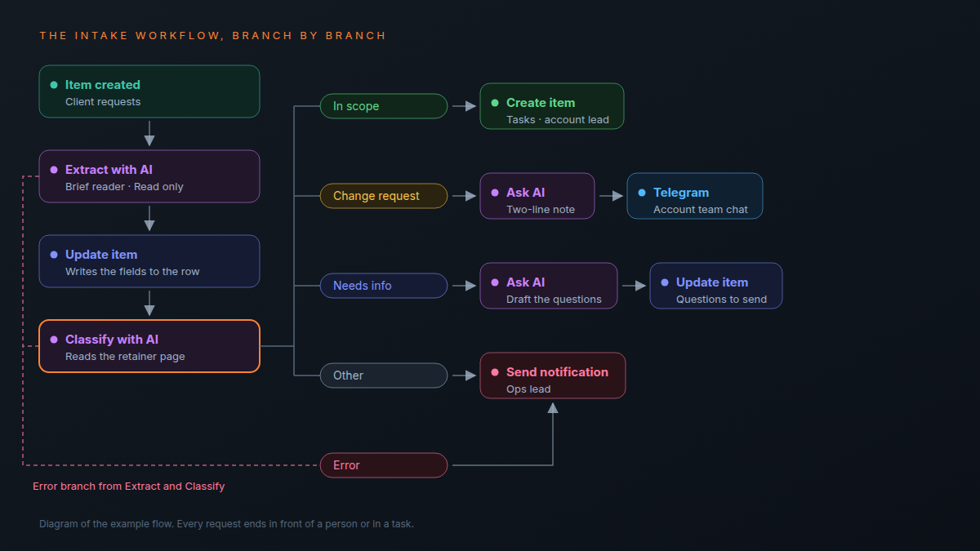The width and height of the screenshot is (980, 551).
Task: Click the green dot on Item created
Action: (x=54, y=85)
